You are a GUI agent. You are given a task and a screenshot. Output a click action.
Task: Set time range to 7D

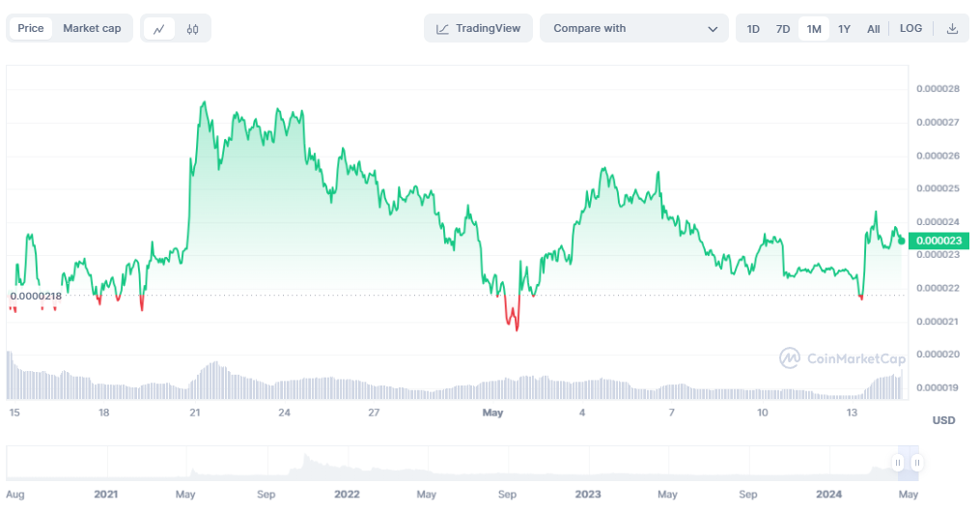[x=783, y=29]
